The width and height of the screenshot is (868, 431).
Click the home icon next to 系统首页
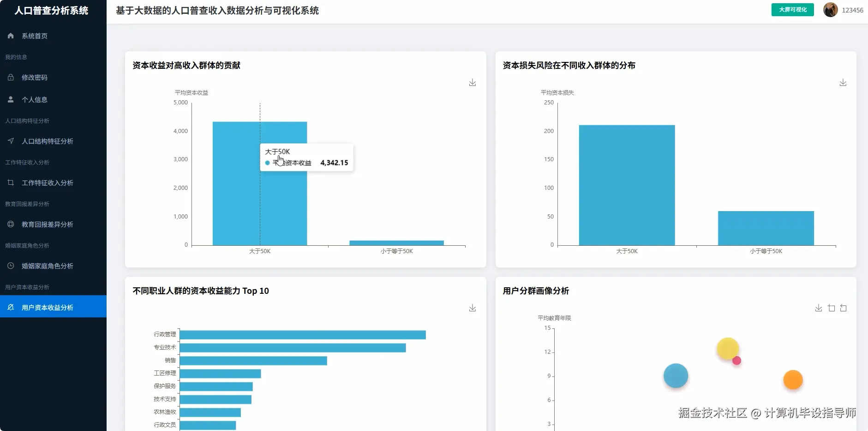click(x=10, y=36)
